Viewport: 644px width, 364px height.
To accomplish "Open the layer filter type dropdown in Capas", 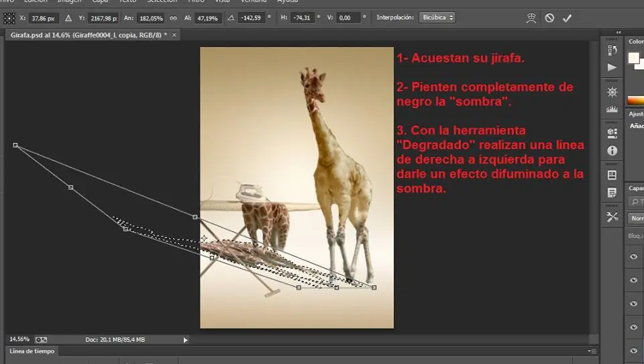I will click(637, 201).
